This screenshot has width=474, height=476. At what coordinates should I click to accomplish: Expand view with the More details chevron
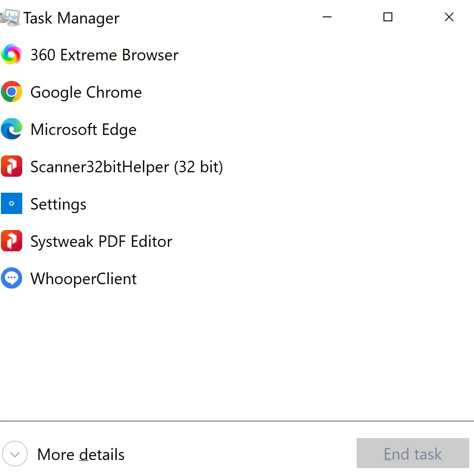click(x=15, y=453)
